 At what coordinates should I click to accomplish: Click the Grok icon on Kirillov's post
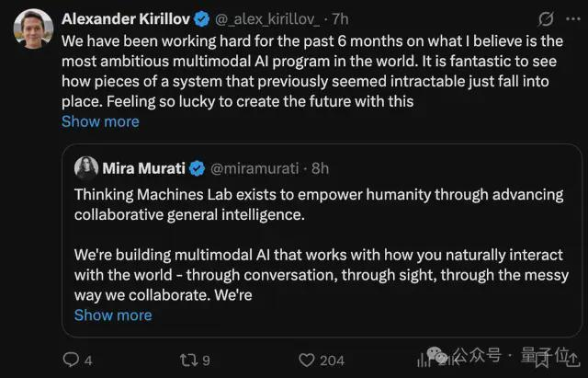[545, 18]
